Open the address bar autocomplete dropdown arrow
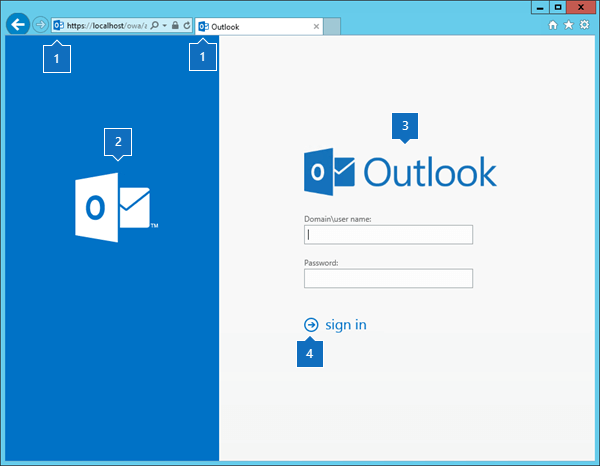Image resolution: width=600 pixels, height=466 pixels. (x=165, y=26)
